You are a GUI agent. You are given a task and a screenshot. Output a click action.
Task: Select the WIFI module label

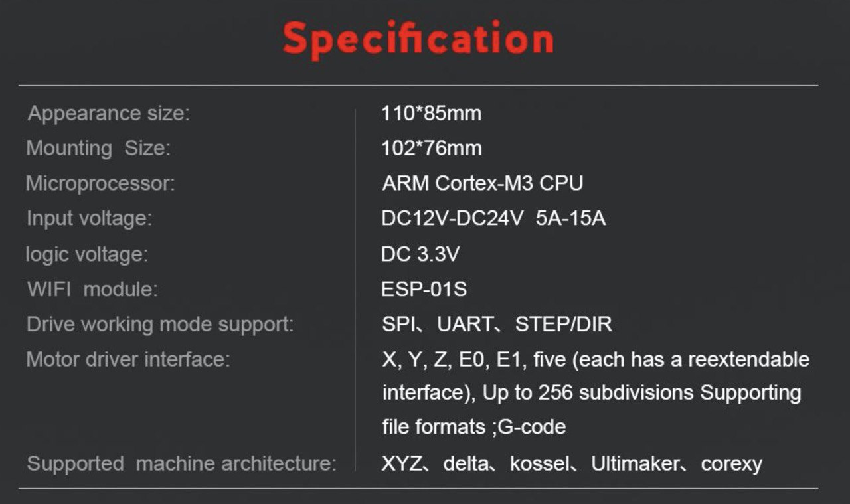[x=93, y=290]
